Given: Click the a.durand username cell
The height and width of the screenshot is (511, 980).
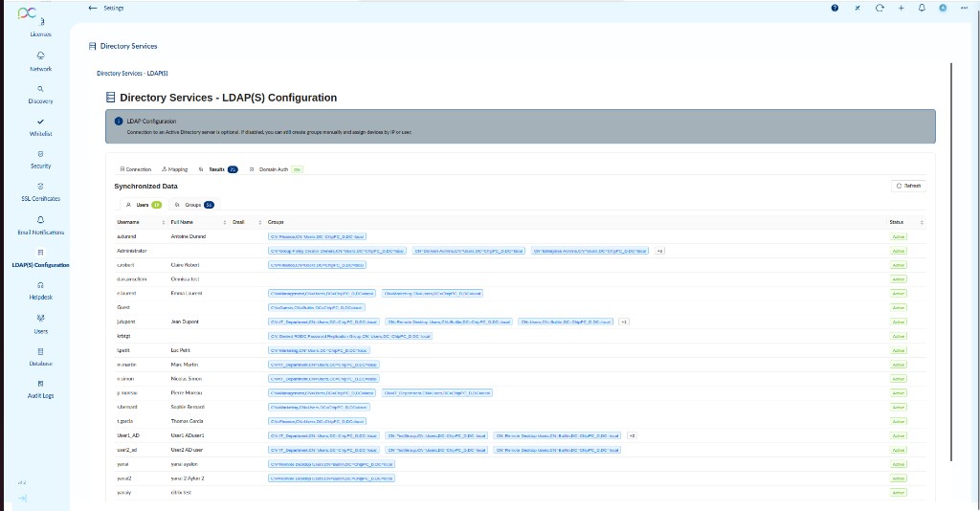Looking at the screenshot, I should click(126, 236).
